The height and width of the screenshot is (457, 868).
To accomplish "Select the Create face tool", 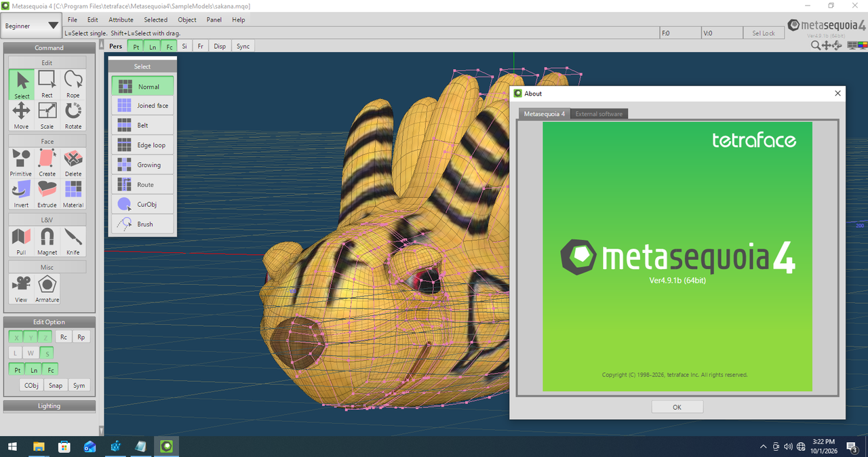I will [47, 163].
